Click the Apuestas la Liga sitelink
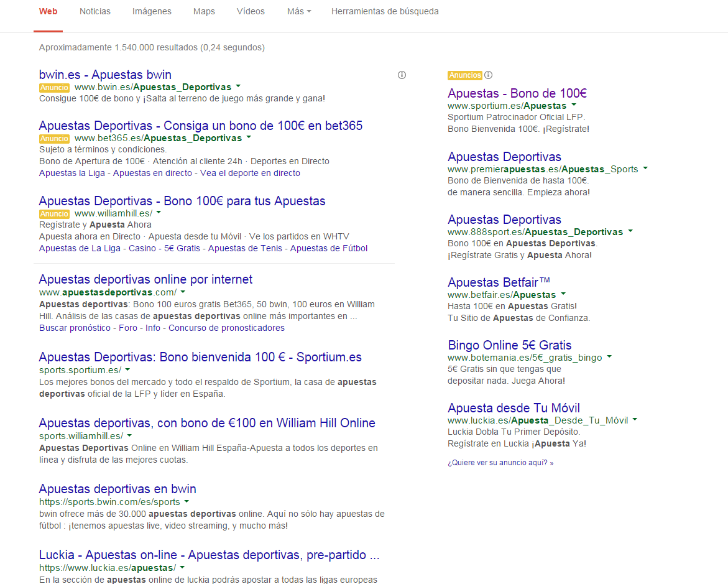Viewport: 728px width, 584px height. tap(72, 173)
